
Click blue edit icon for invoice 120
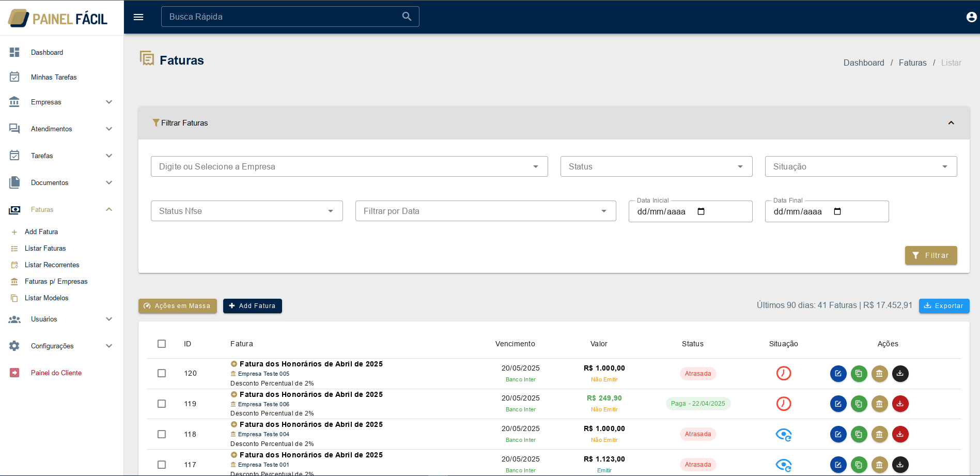coord(838,374)
